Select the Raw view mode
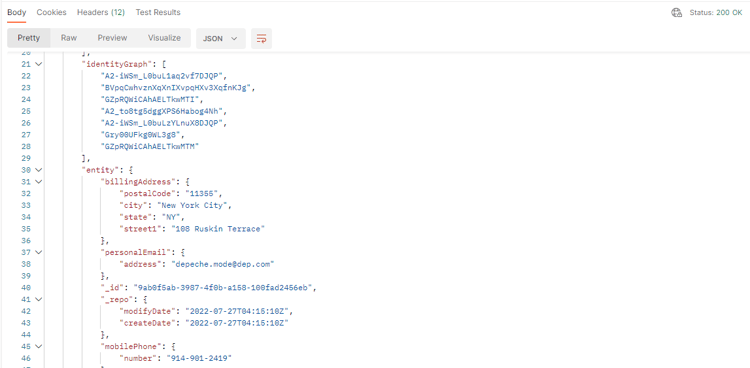750x368 pixels. tap(69, 38)
